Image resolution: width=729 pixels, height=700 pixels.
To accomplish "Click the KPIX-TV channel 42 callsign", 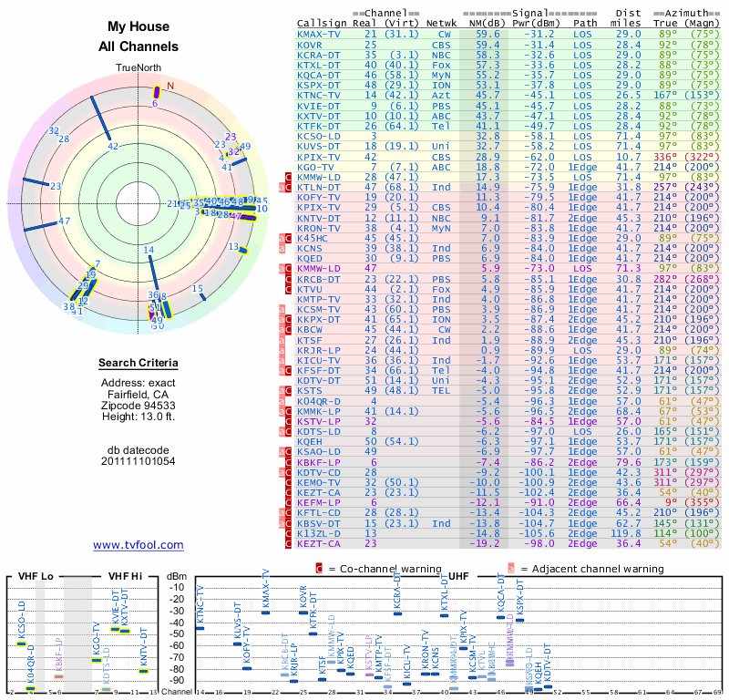I will pyautogui.click(x=319, y=157).
